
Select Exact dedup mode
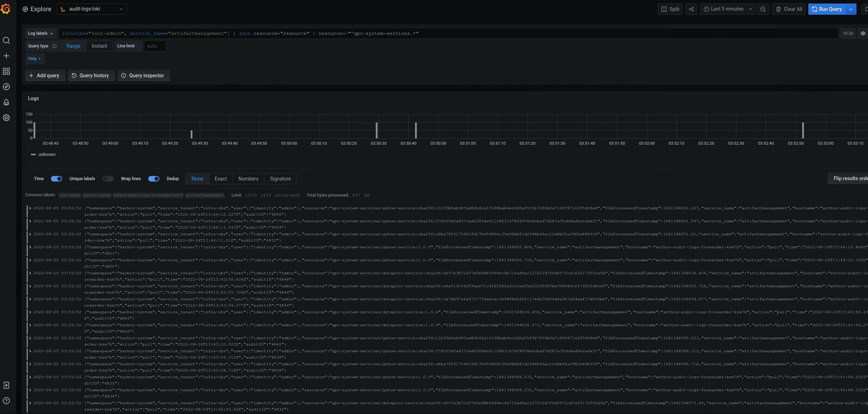click(221, 179)
